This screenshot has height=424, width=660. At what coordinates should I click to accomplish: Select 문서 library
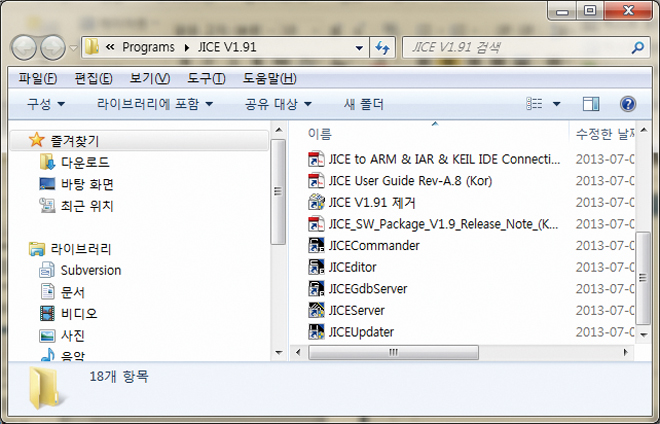[73, 292]
